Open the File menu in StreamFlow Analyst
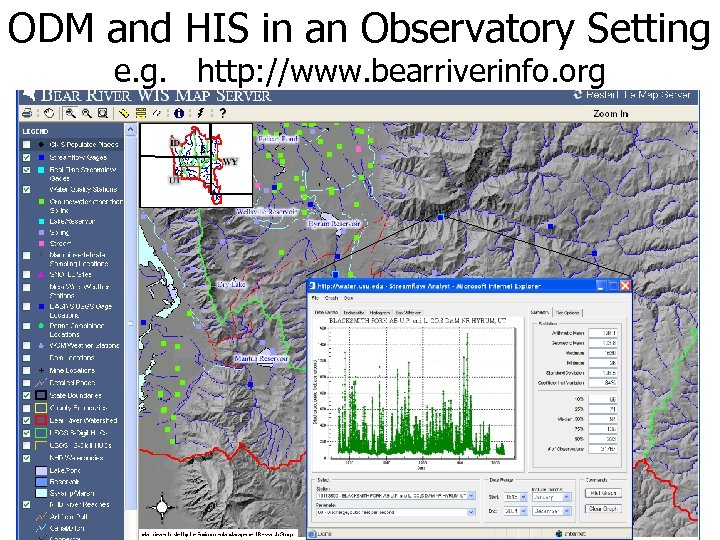Screen dimensions: 720x540 tap(315, 298)
